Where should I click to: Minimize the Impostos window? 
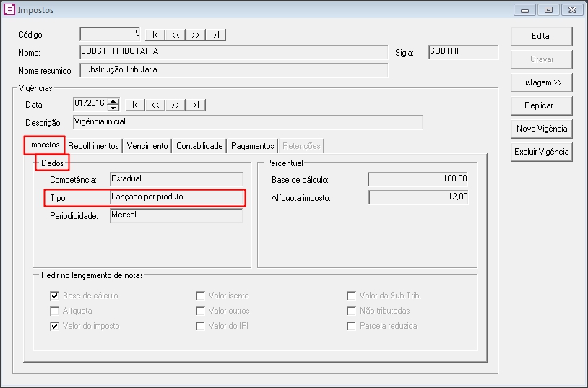[524, 10]
